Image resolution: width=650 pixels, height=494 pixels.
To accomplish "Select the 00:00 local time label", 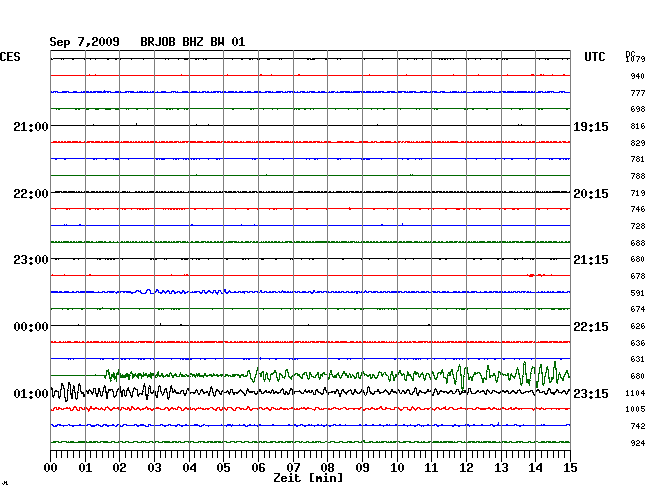I will 31,327.
